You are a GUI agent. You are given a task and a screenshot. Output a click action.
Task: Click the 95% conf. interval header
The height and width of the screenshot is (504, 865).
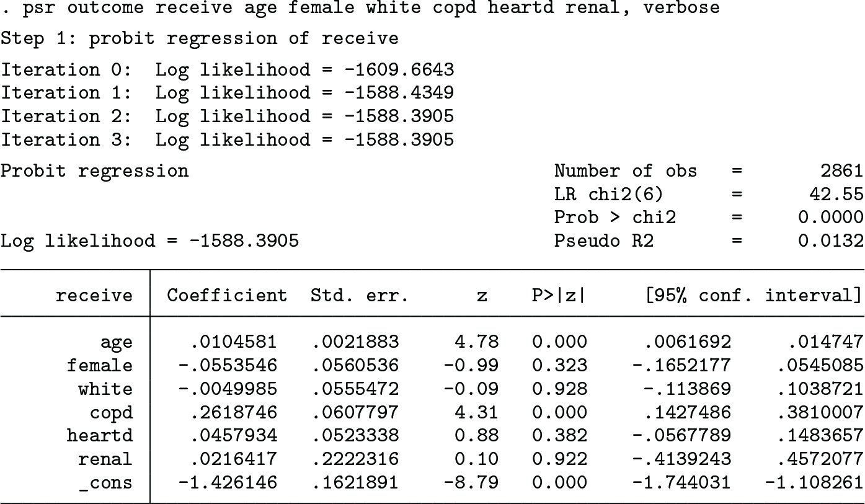(x=753, y=295)
